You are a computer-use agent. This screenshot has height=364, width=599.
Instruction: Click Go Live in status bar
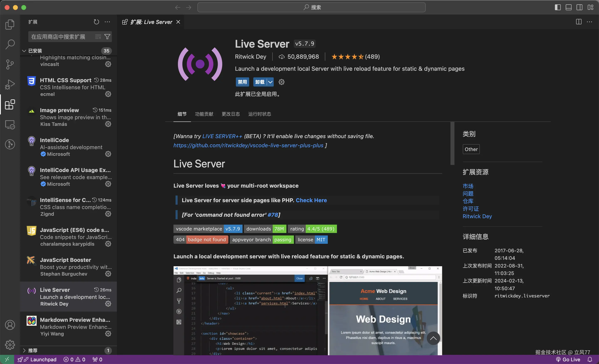pos(568,359)
